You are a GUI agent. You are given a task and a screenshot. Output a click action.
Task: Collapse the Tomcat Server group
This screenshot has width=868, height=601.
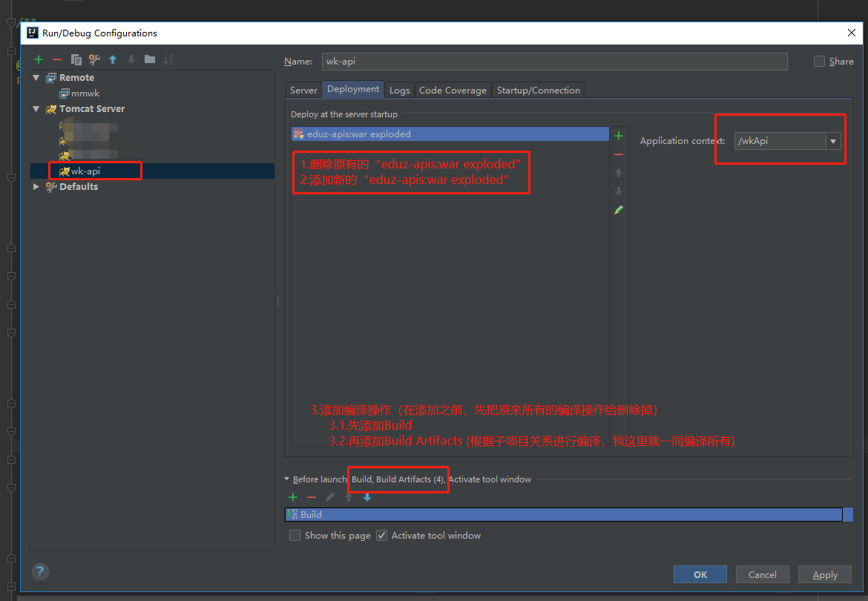pos(36,108)
